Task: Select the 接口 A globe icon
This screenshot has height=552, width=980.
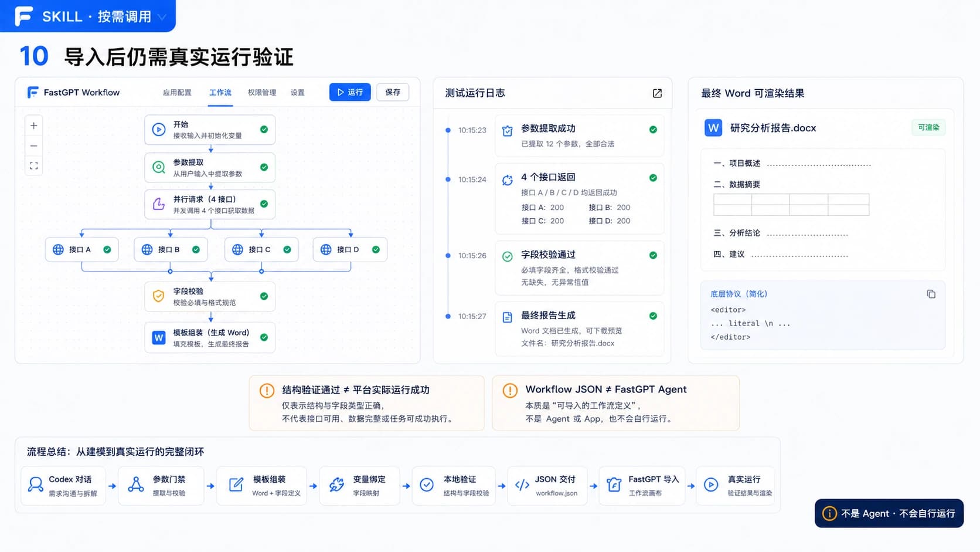Action: [x=58, y=249]
